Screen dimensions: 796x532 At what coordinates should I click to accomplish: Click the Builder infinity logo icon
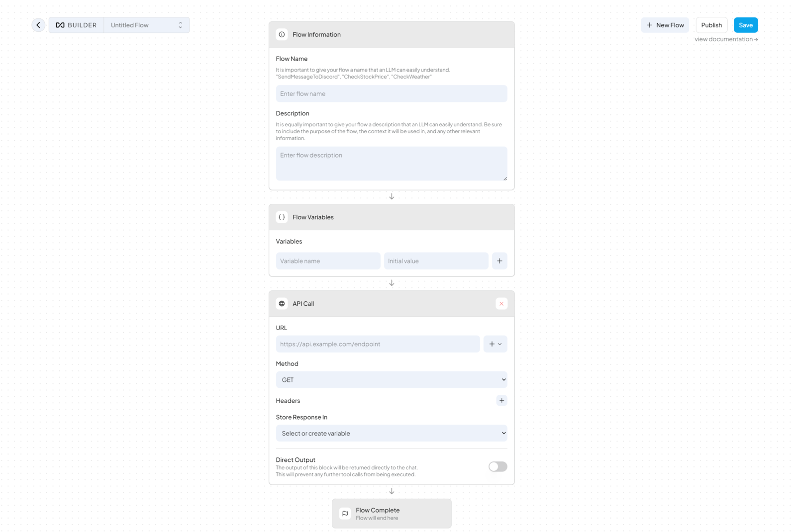[60, 25]
